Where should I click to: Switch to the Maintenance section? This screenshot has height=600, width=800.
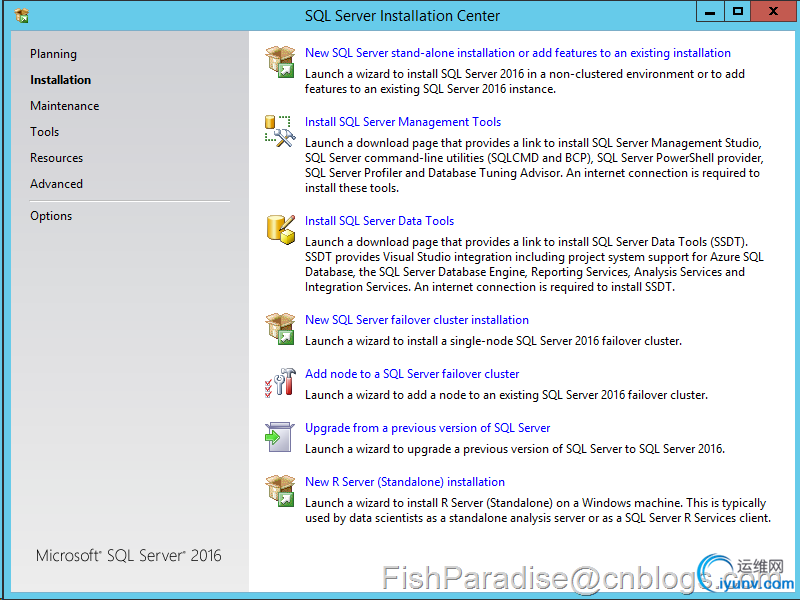[x=65, y=106]
